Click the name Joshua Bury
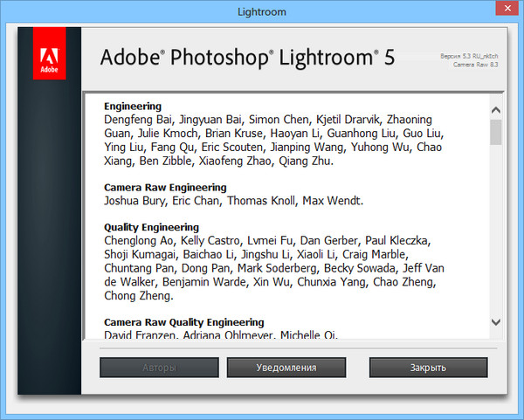The image size is (524, 420). (x=134, y=201)
